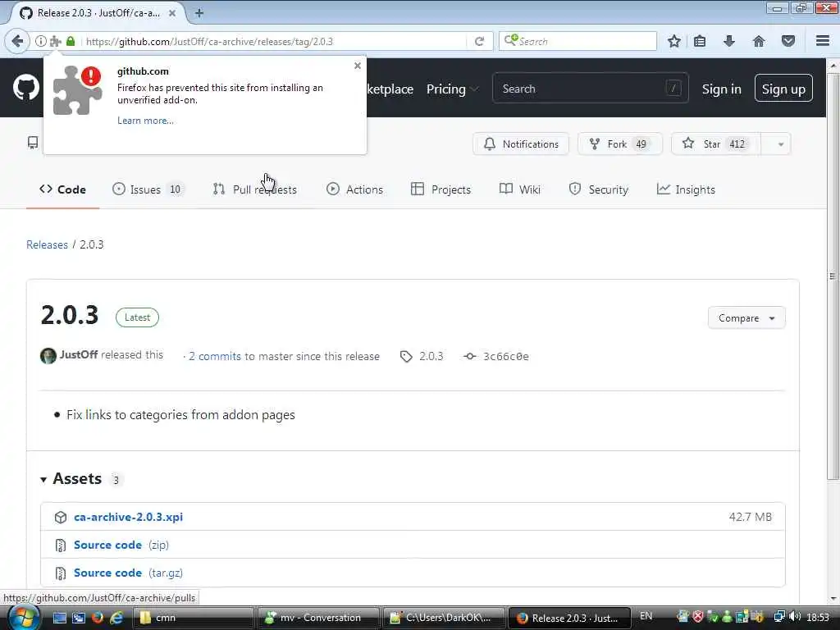Click the green padlock security icon
Image resolution: width=840 pixels, height=630 pixels.
pos(71,41)
